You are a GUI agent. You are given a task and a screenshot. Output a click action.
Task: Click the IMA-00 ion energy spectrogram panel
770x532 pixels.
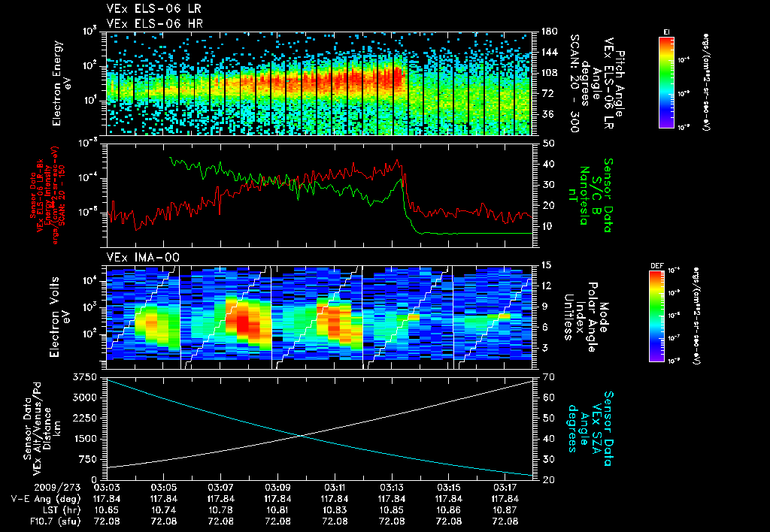tap(319, 317)
